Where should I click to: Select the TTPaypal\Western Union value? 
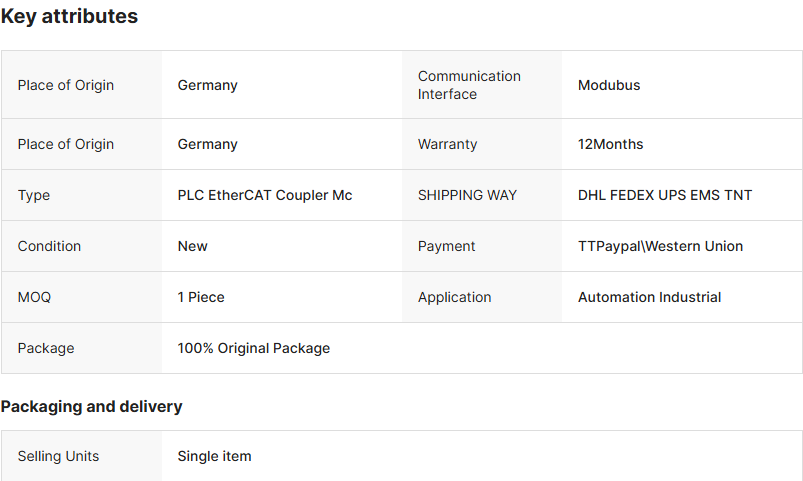[660, 246]
